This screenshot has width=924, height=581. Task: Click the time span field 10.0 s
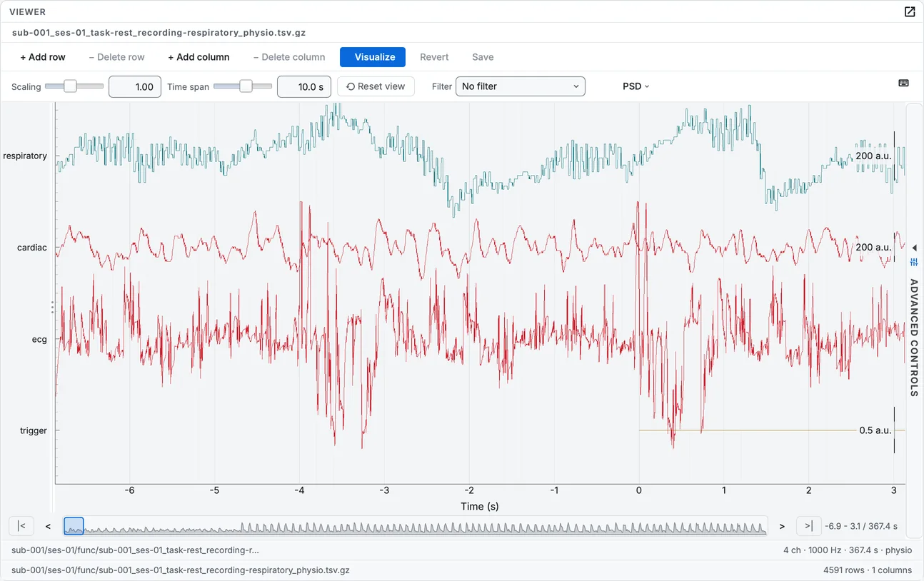(x=303, y=86)
